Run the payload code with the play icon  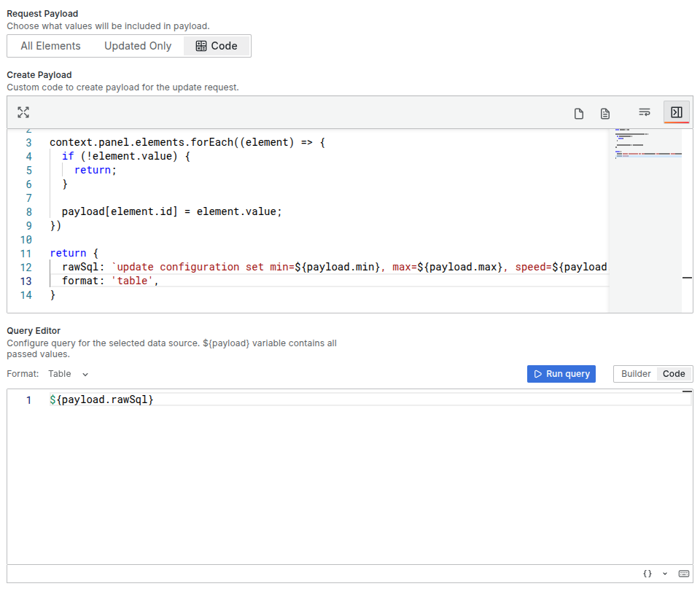tap(677, 113)
